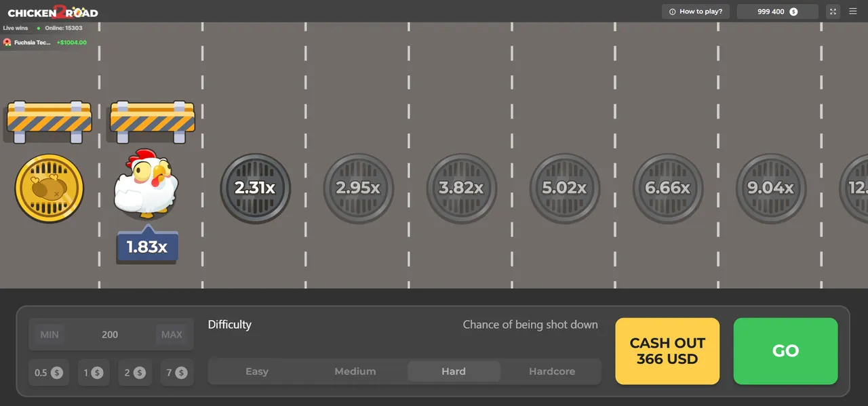The image size is (868, 406).
Task: Set bet to MIN
Action: (x=50, y=334)
